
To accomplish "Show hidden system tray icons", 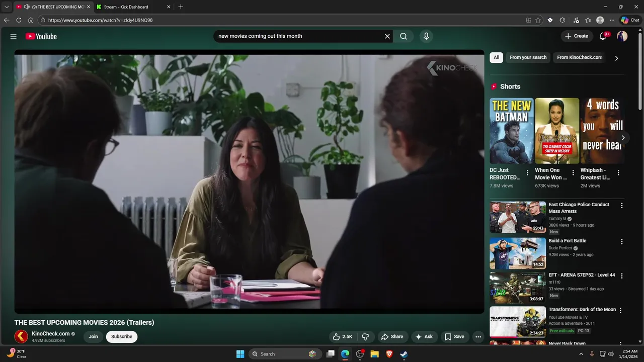I will pyautogui.click(x=581, y=354).
